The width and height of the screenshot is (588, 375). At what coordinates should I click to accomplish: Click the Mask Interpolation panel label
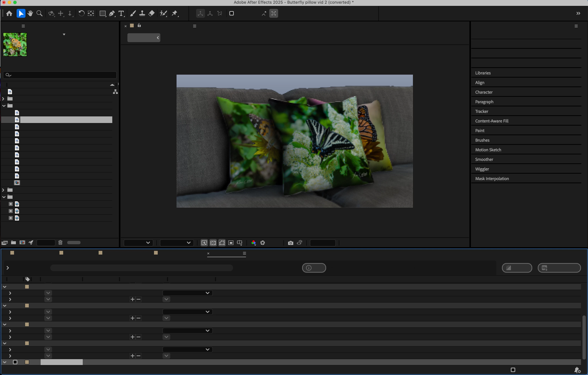point(492,179)
